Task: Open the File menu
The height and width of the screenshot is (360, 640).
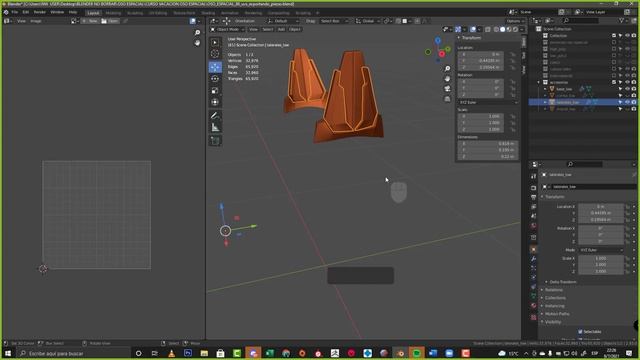Action: (14, 12)
